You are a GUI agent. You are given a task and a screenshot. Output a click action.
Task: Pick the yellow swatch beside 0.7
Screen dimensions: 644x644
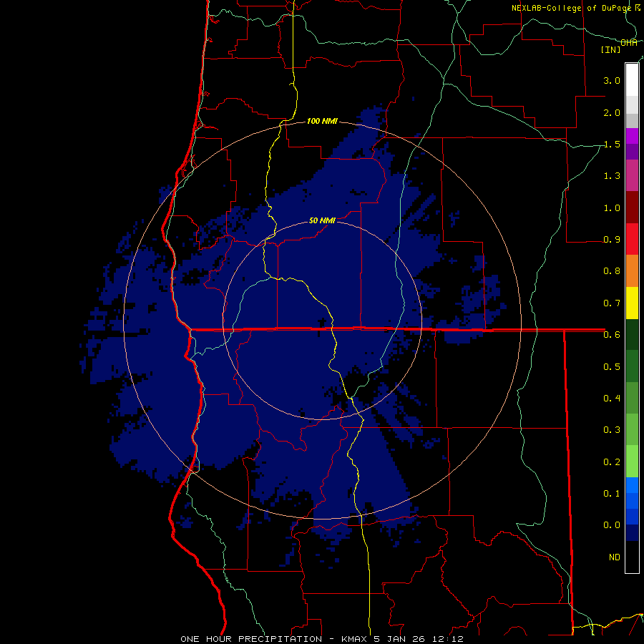pyautogui.click(x=632, y=303)
